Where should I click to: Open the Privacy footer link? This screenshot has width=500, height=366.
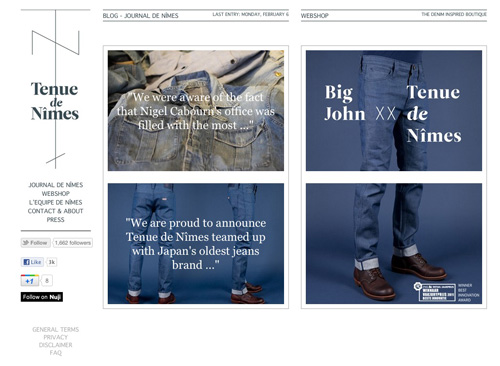coord(56,337)
